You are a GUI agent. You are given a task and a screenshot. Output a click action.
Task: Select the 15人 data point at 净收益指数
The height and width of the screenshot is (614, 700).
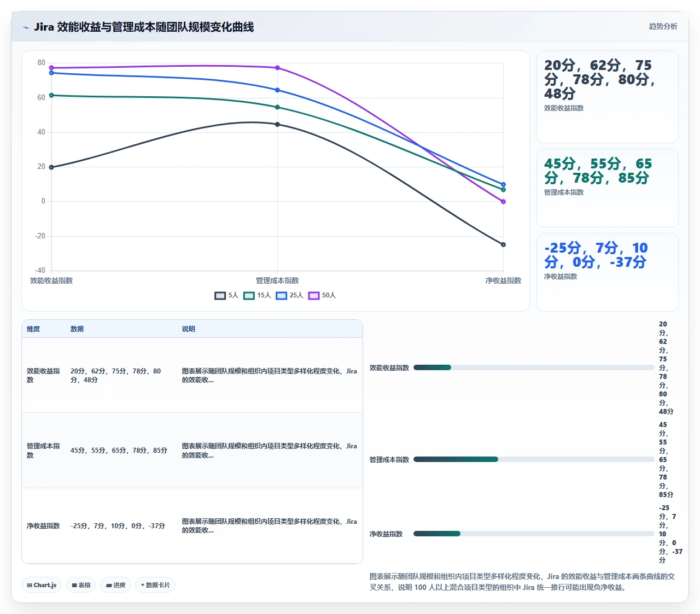tap(503, 190)
